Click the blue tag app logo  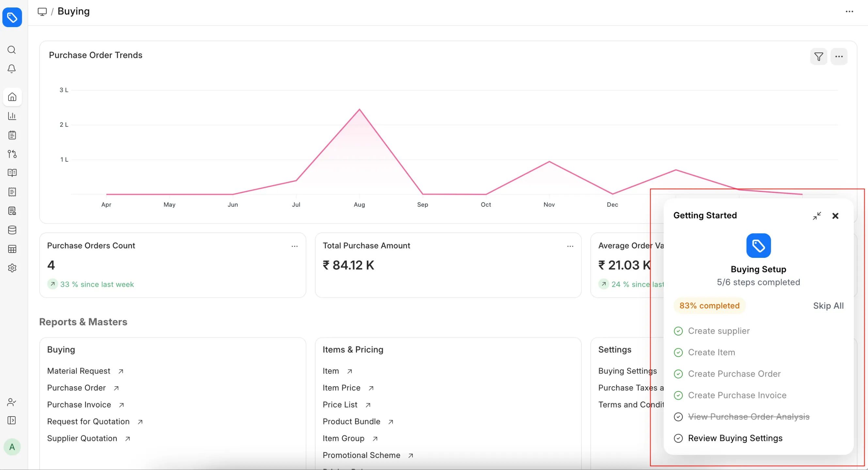coord(12,17)
